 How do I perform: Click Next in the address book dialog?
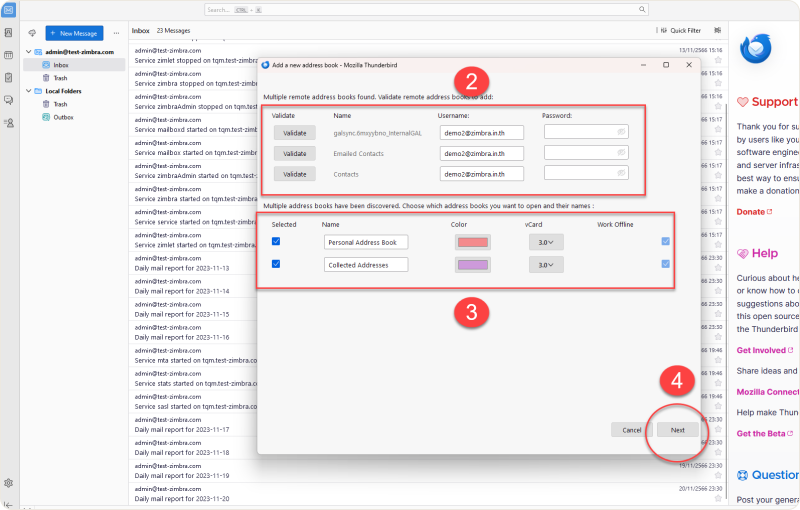click(x=678, y=430)
